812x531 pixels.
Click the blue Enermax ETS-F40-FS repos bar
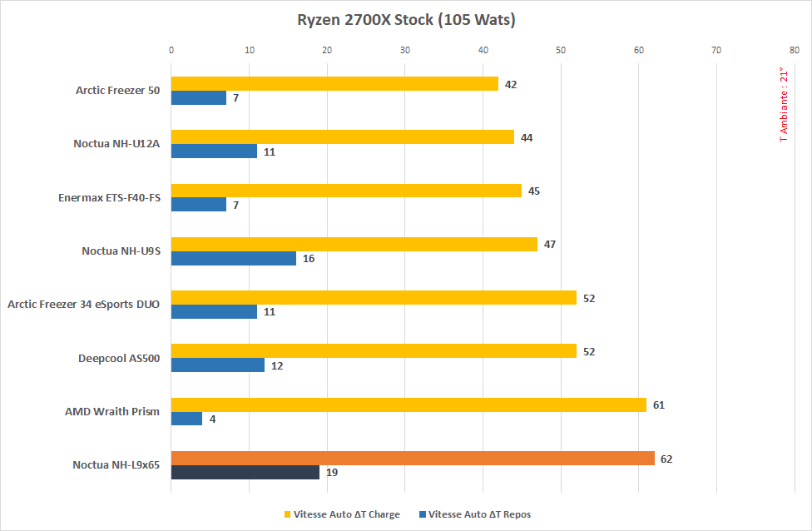(x=199, y=205)
